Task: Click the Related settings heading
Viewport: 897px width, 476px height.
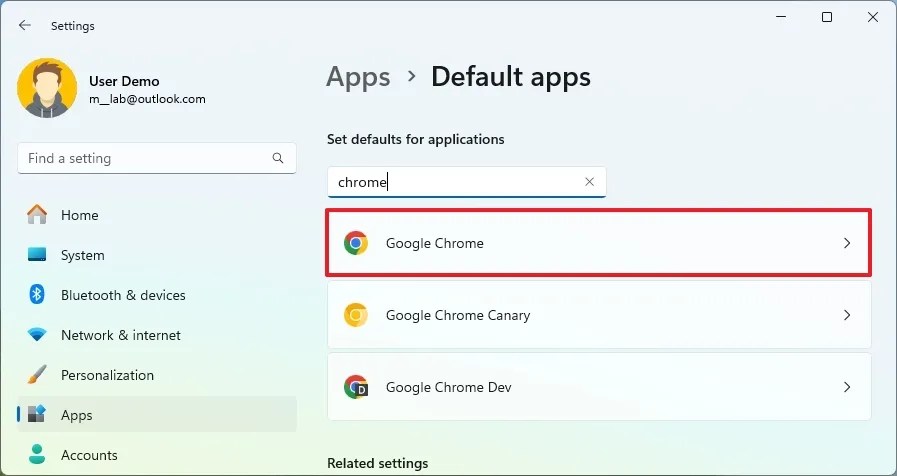Action: point(378,463)
